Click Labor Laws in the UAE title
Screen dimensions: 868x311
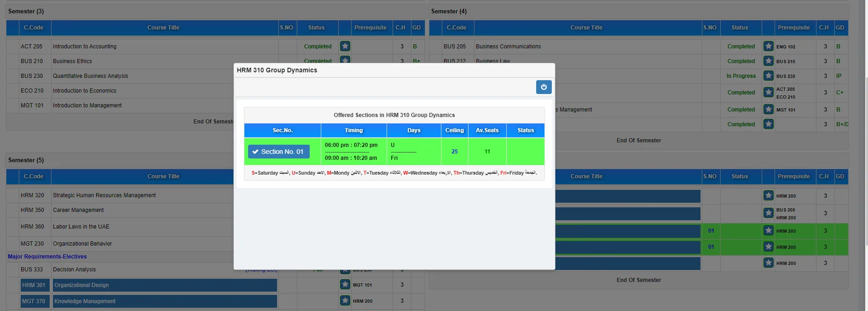point(81,227)
